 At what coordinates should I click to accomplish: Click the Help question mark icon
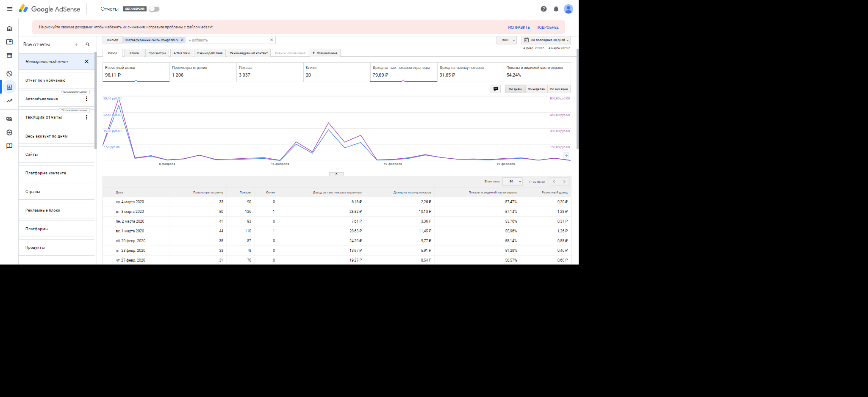(544, 9)
